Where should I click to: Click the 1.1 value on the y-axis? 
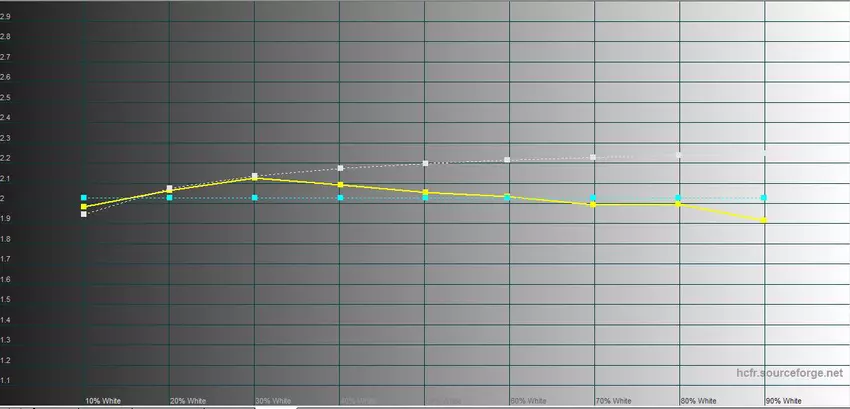pyautogui.click(x=7, y=380)
